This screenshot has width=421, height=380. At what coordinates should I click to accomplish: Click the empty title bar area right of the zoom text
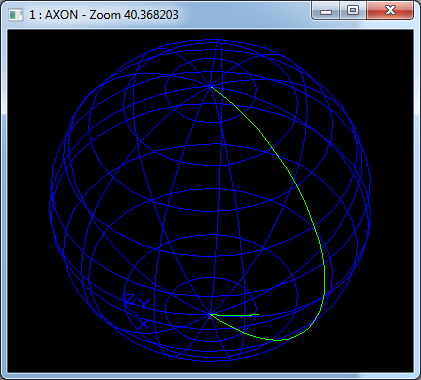(245, 15)
